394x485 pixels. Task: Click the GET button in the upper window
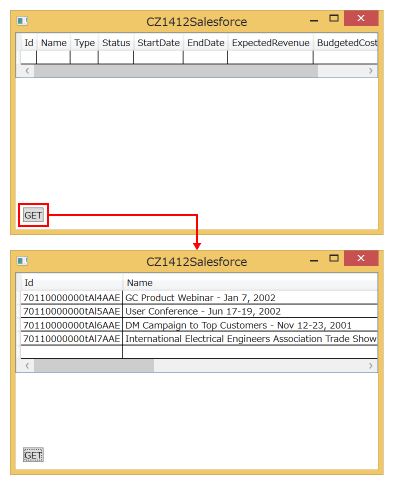click(33, 215)
